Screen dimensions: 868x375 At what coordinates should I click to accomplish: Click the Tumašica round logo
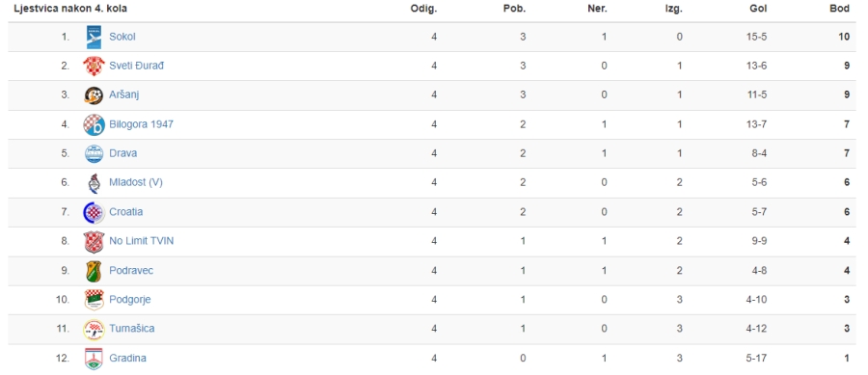95,329
